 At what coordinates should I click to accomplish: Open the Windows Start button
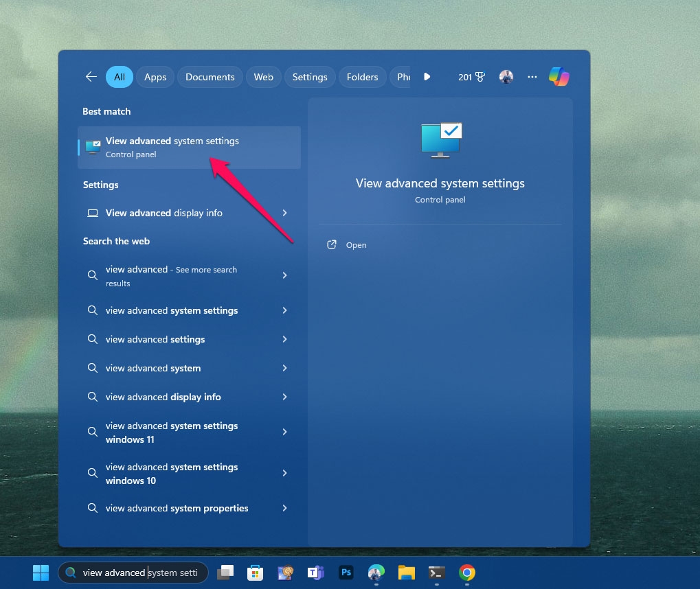(41, 573)
